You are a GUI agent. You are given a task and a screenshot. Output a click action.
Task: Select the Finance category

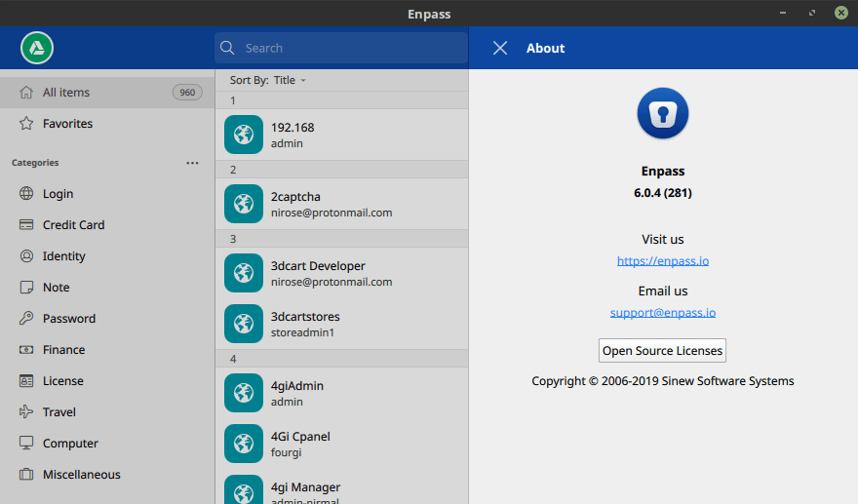(x=107, y=349)
